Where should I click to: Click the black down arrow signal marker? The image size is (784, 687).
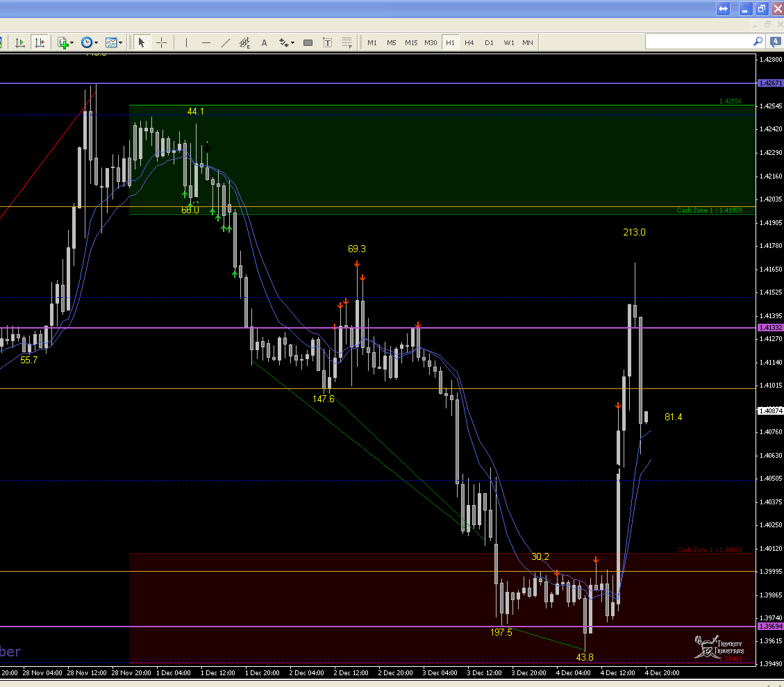207,148
